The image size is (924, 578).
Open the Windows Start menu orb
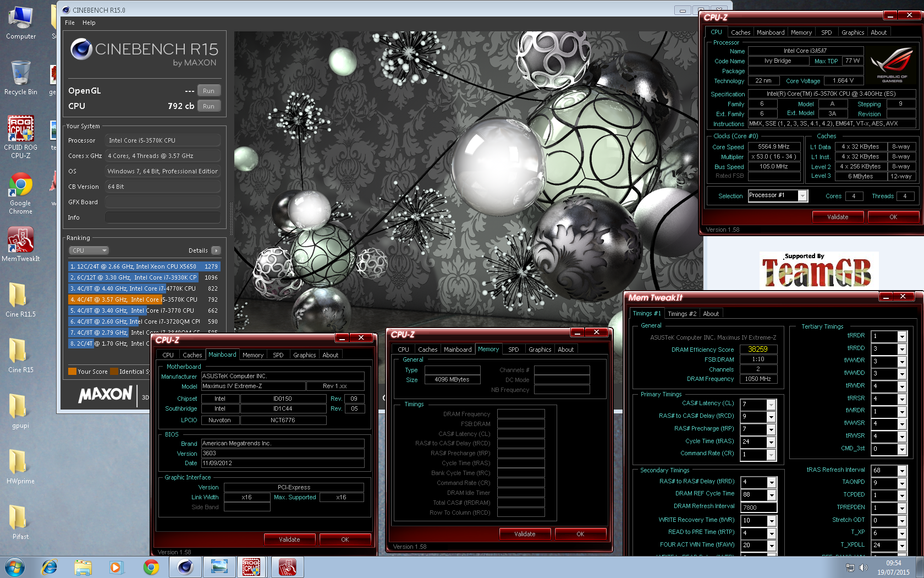pyautogui.click(x=15, y=567)
